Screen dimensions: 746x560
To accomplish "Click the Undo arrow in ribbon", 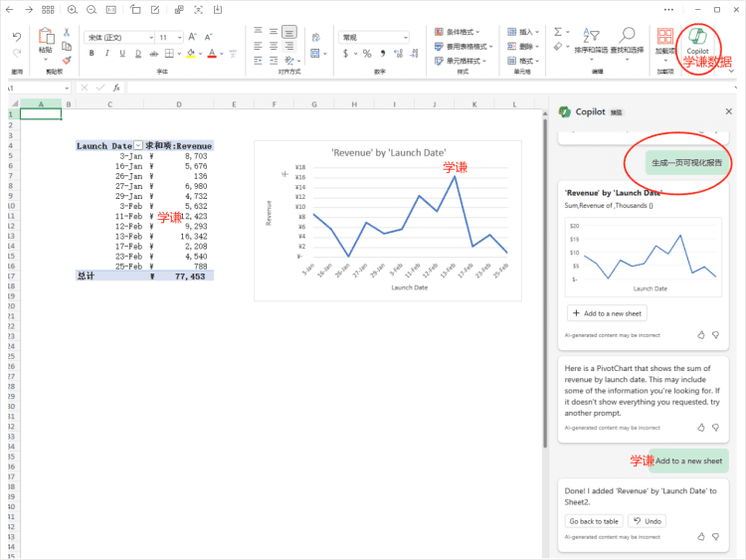I will pos(17,37).
